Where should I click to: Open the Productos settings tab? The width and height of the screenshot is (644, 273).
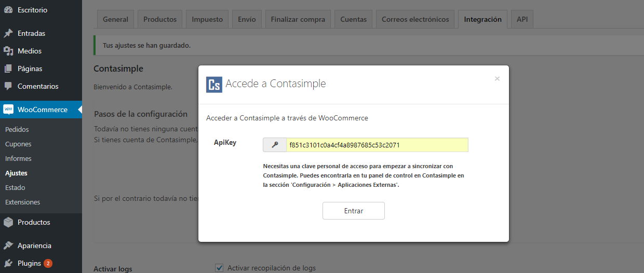(x=160, y=19)
